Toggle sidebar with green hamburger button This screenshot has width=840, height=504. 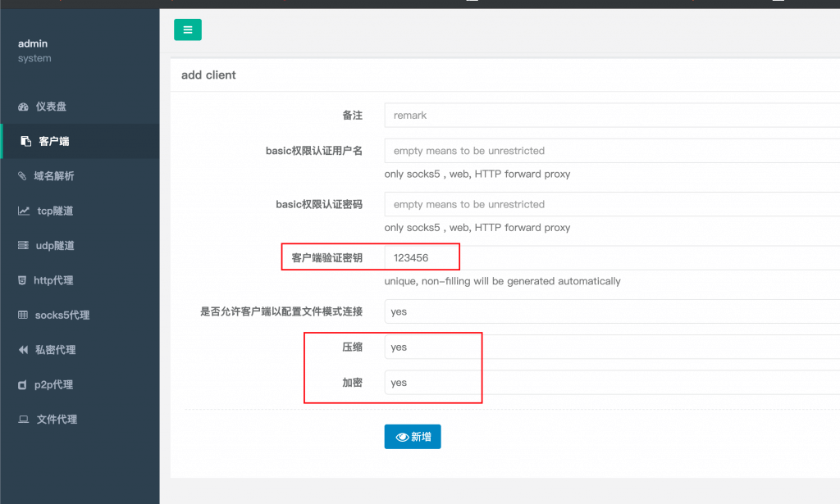pyautogui.click(x=187, y=30)
